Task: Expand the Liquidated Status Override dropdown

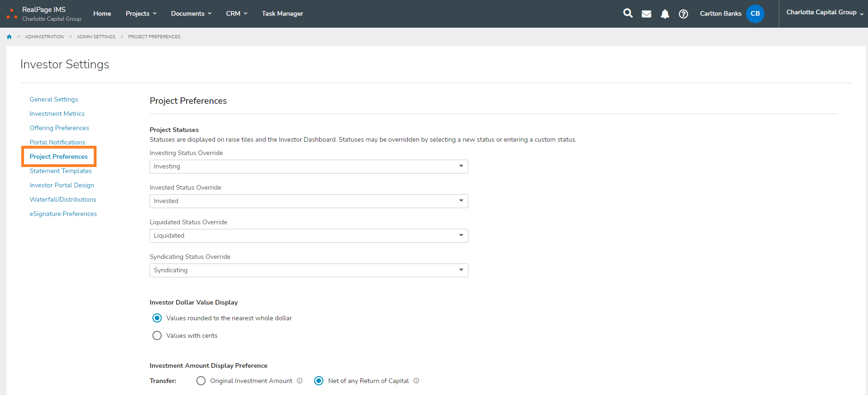Action: click(x=309, y=236)
